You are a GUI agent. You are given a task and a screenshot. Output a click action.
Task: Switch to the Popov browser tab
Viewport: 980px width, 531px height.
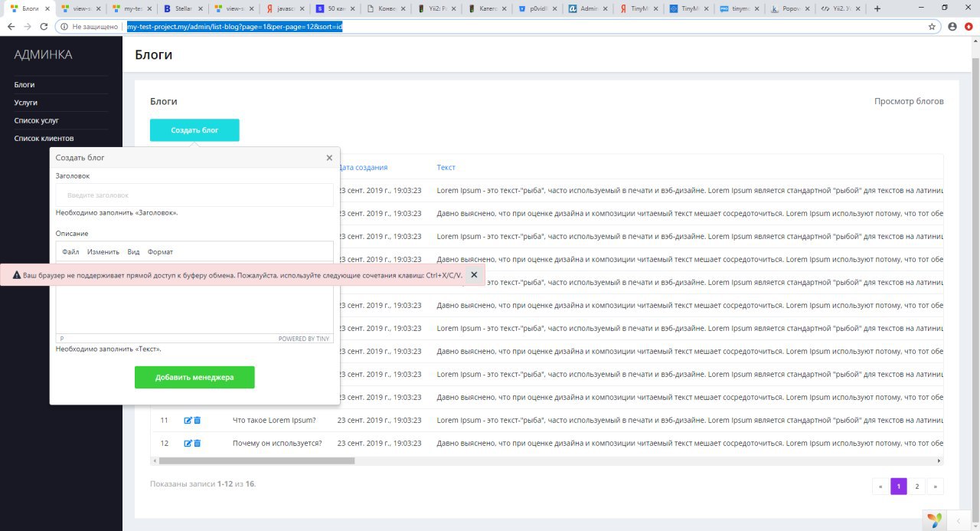[789, 8]
